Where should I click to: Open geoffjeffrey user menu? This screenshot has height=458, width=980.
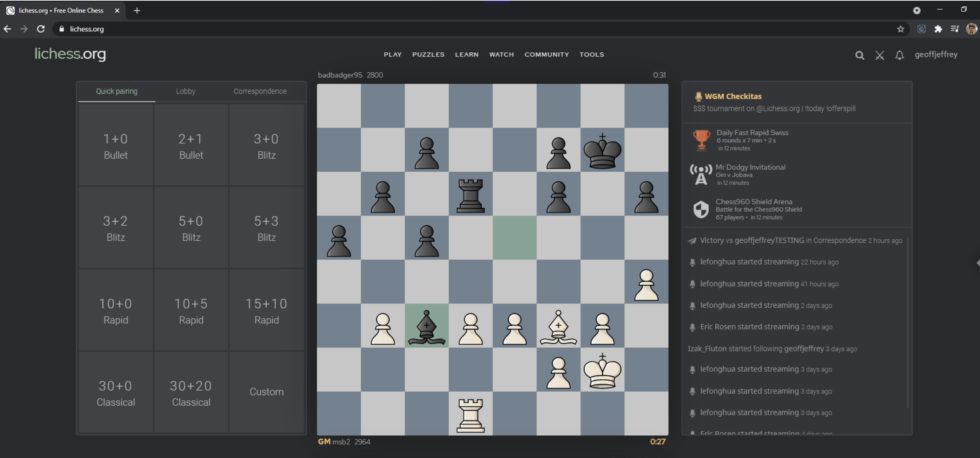coord(936,54)
